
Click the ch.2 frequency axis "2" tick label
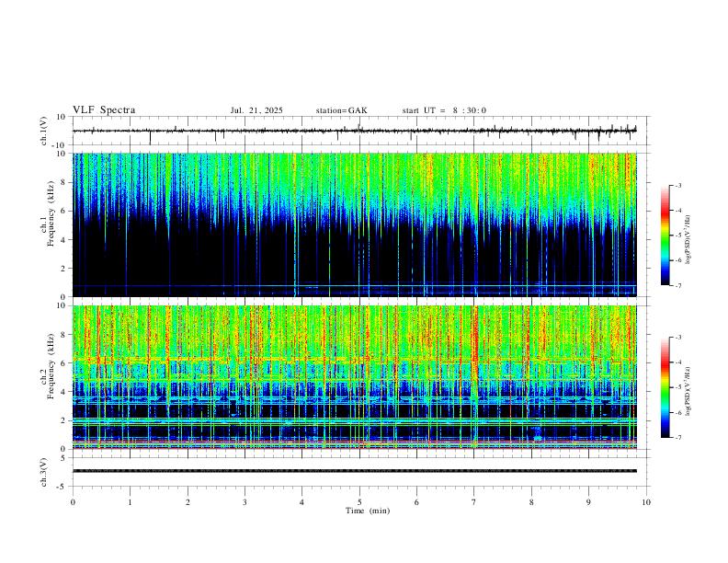click(63, 420)
